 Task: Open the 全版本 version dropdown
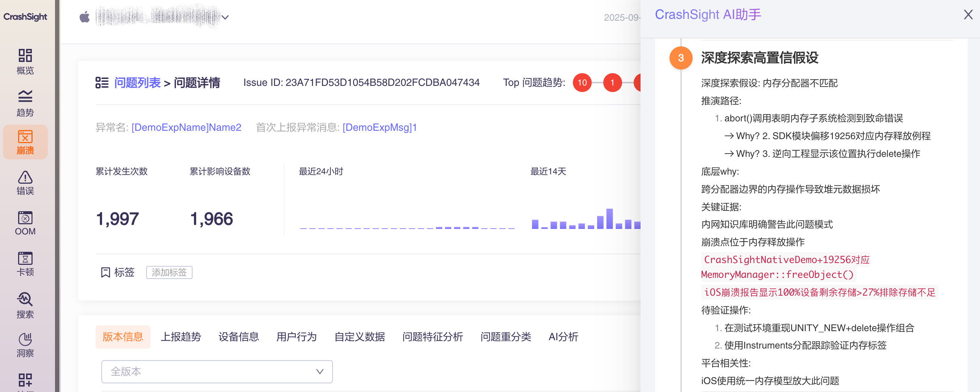[x=217, y=371]
